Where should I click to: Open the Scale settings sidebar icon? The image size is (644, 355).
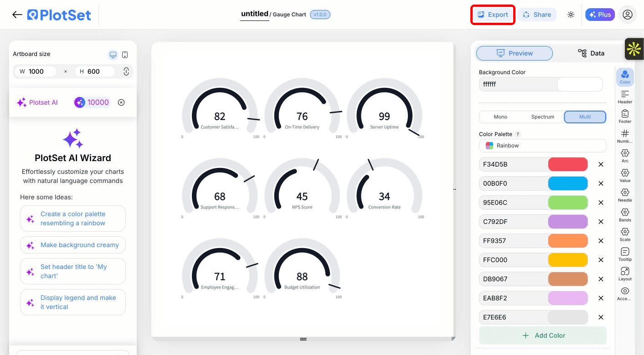click(x=625, y=234)
